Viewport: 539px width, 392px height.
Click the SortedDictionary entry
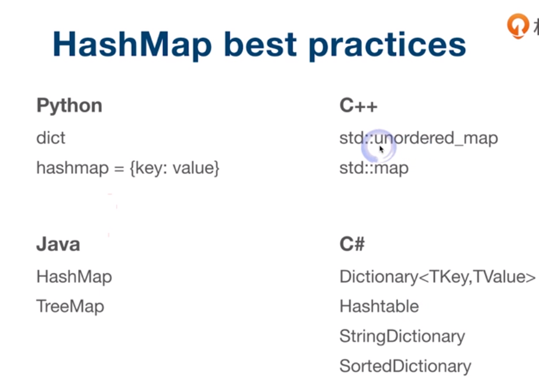(405, 366)
